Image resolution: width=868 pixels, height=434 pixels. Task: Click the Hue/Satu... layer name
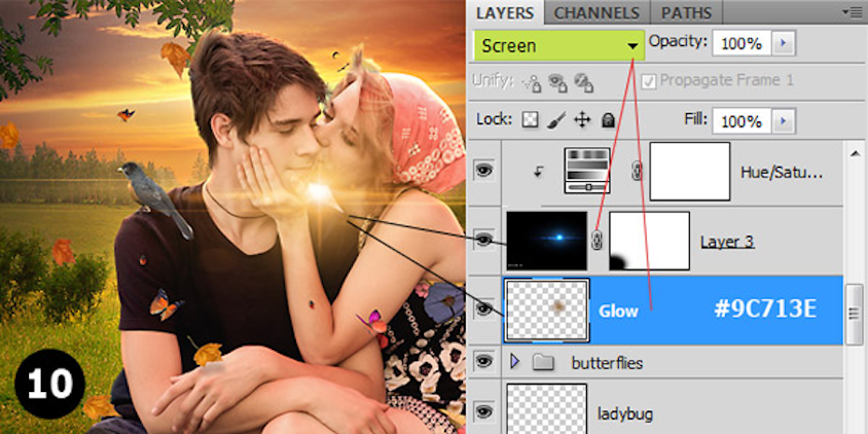tap(781, 172)
